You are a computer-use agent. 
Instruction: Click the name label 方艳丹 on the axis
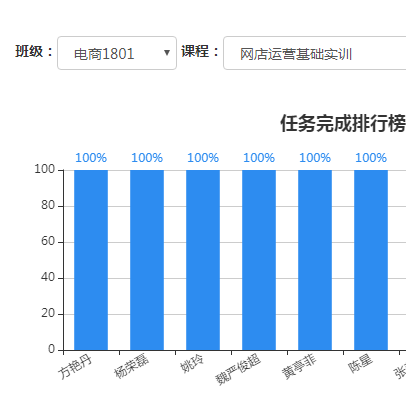coord(75,367)
